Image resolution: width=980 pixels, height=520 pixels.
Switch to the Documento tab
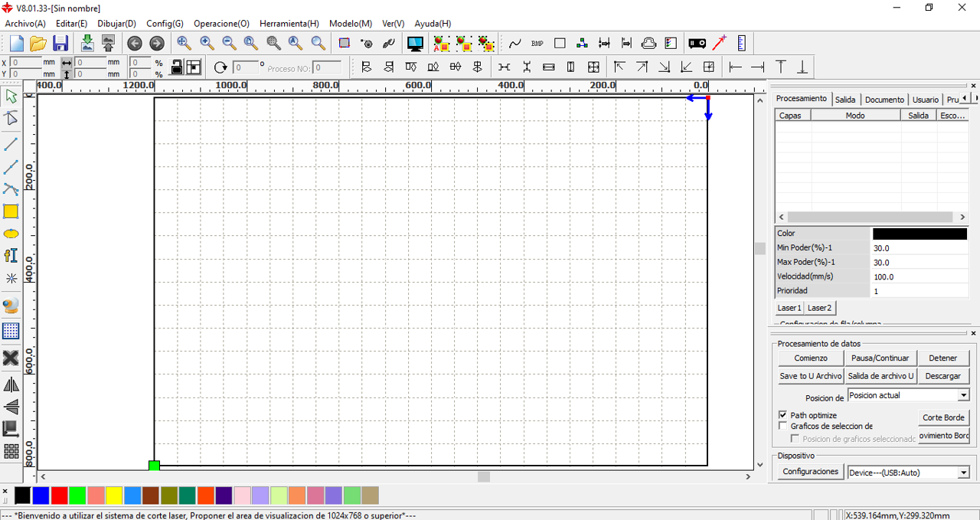click(884, 100)
